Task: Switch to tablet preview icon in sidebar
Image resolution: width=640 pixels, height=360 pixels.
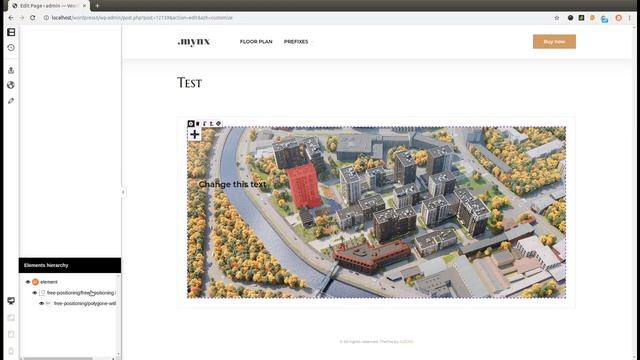Action: tap(11, 334)
